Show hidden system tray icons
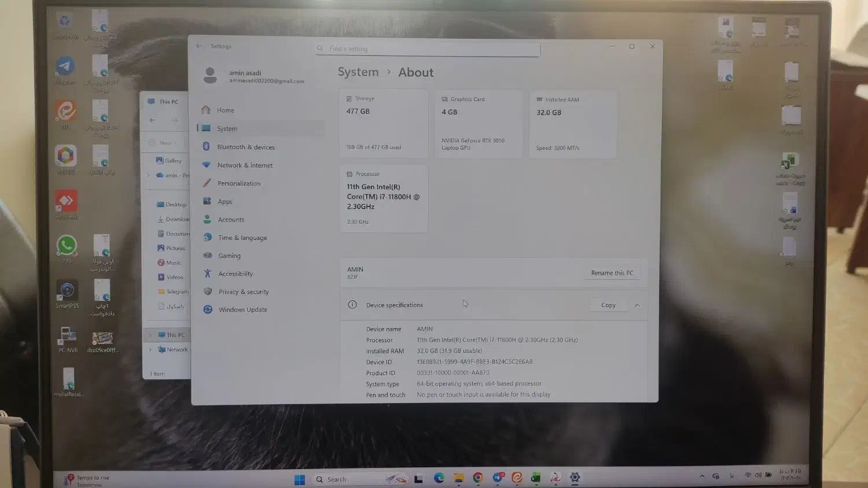868x488 pixels. pos(702,476)
